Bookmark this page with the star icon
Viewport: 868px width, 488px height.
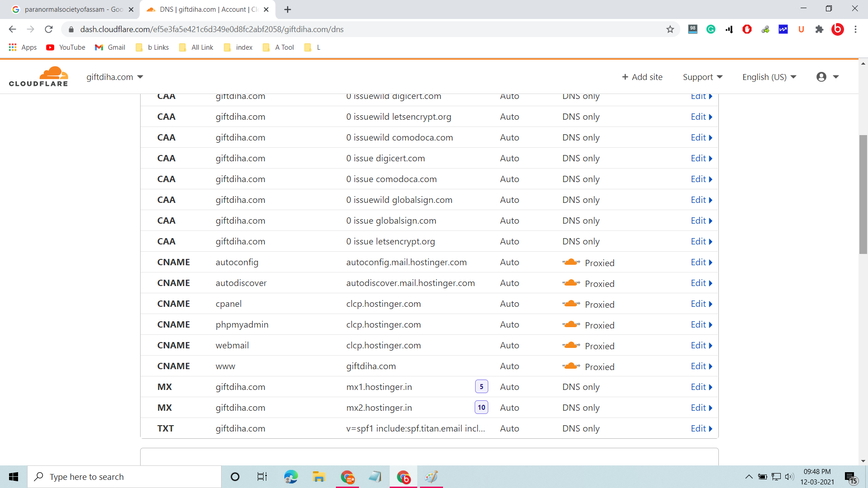pyautogui.click(x=670, y=29)
